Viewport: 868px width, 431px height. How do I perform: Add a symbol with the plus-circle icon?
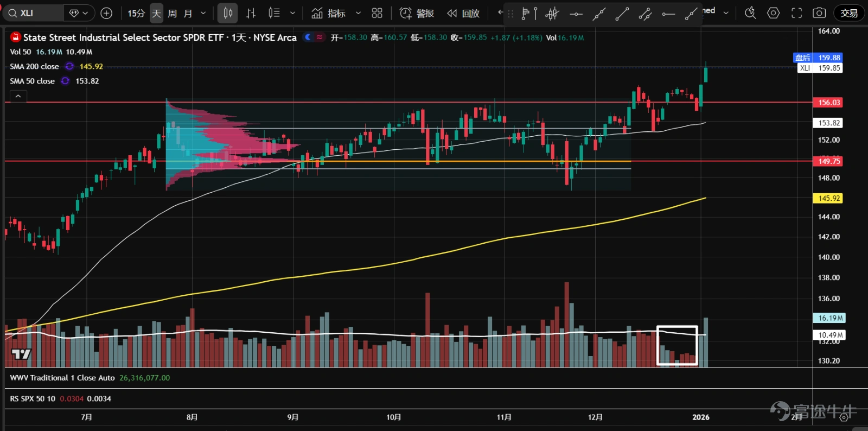coord(107,13)
